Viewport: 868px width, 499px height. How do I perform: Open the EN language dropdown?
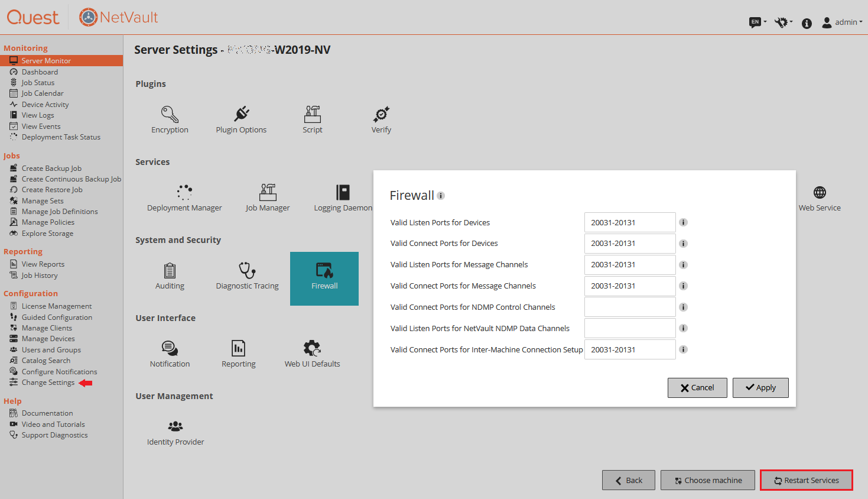(x=758, y=22)
